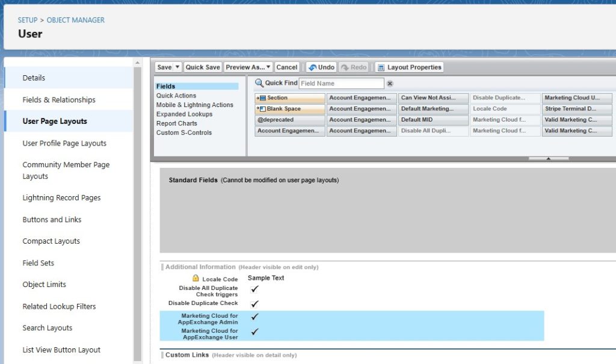Click the Save button

tap(164, 67)
